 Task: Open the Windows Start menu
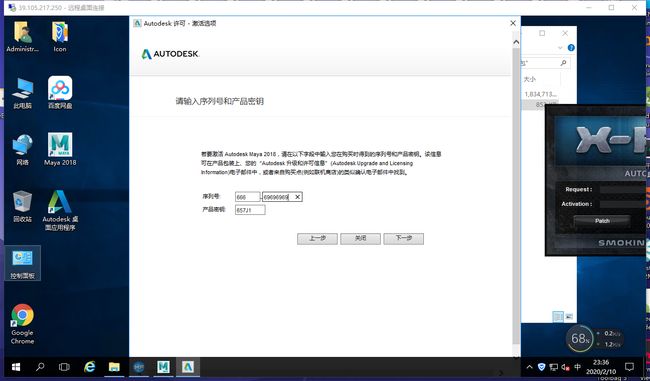click(x=16, y=367)
